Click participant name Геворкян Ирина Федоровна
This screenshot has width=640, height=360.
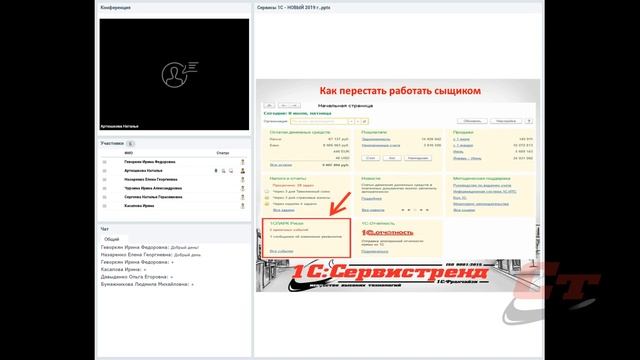point(150,162)
